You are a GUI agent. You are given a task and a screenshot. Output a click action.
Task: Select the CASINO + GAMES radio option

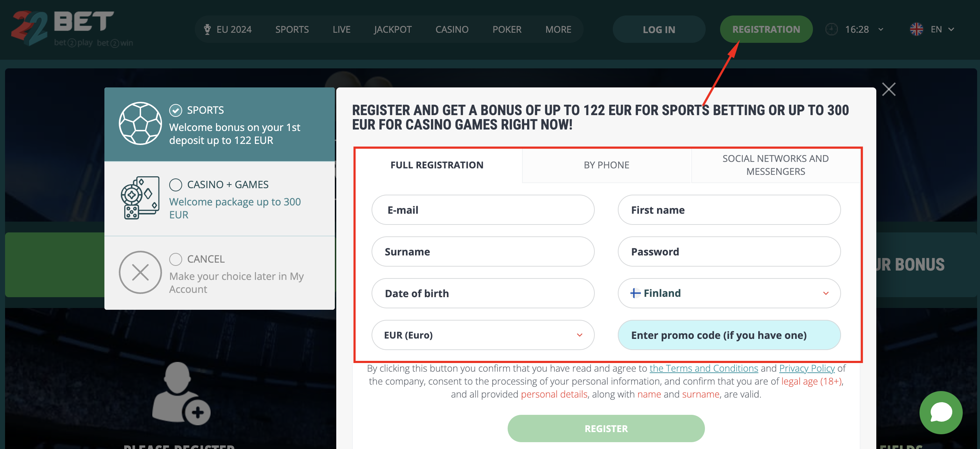[x=175, y=185]
